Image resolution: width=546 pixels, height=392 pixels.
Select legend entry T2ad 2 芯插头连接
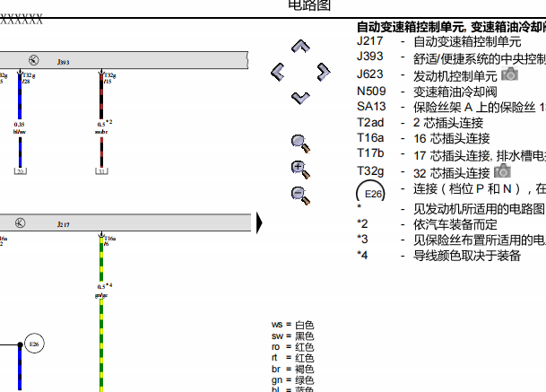(x=420, y=123)
